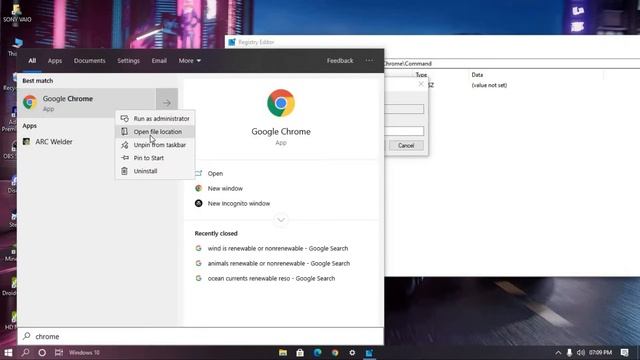Open Task View on the taskbar

59,352
